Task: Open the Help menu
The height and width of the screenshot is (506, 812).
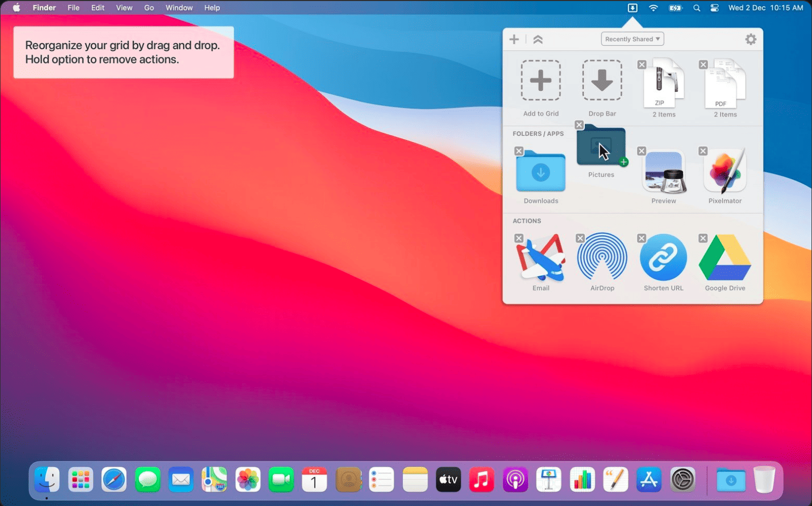Action: click(212, 8)
